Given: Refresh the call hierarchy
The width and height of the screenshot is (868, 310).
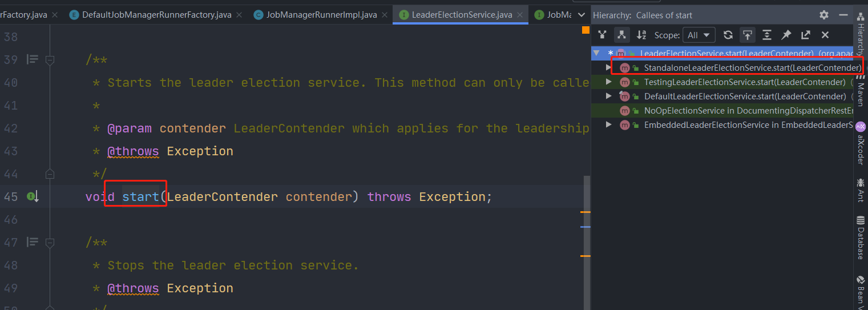Looking at the screenshot, I should tap(728, 35).
